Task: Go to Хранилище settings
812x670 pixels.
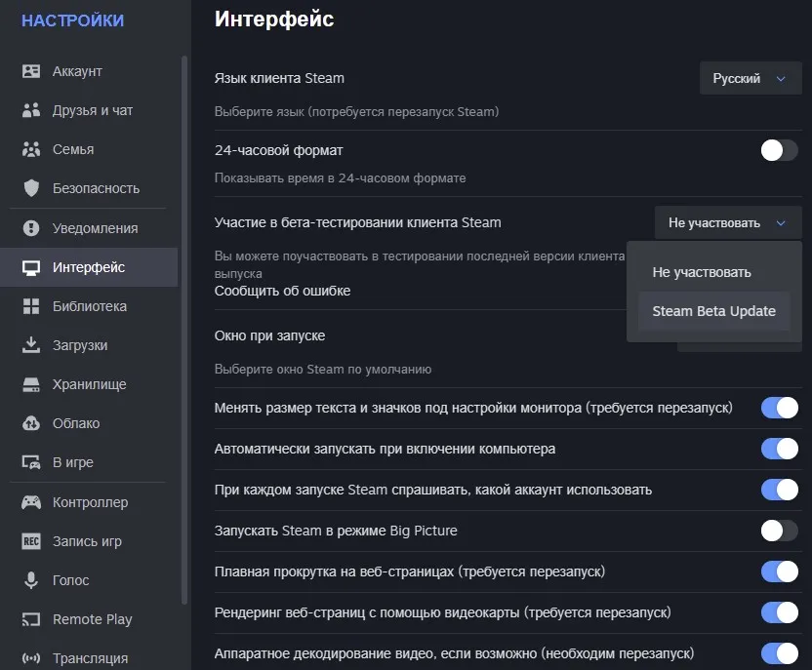Action: click(x=89, y=384)
